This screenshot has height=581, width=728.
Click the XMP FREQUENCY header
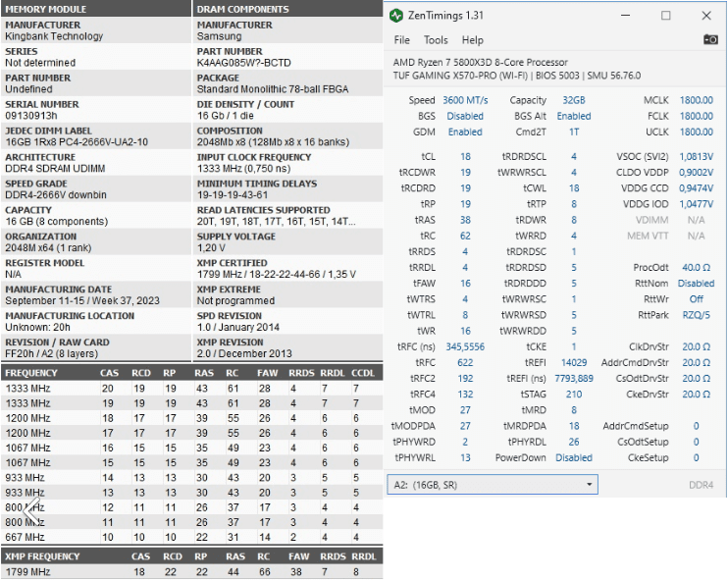pos(42,556)
